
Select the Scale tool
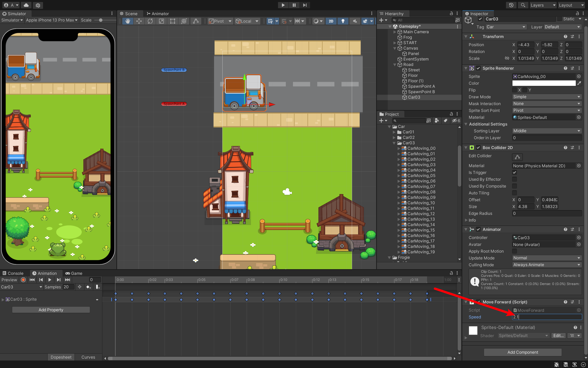click(161, 21)
